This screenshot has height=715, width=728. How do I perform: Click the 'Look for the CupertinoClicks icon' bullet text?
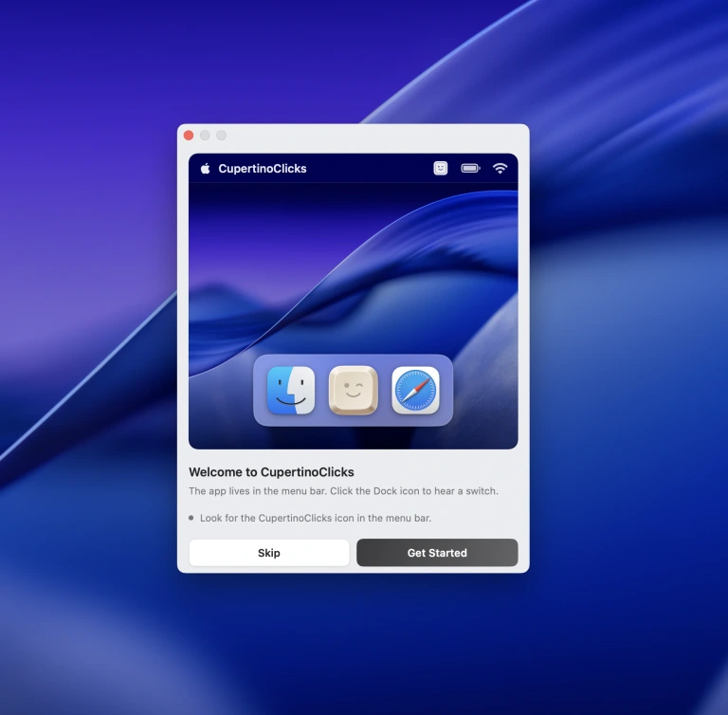point(316,518)
